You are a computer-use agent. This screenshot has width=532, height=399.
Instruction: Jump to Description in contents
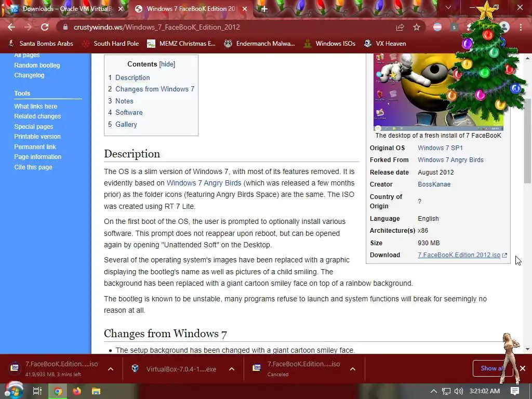click(x=132, y=77)
